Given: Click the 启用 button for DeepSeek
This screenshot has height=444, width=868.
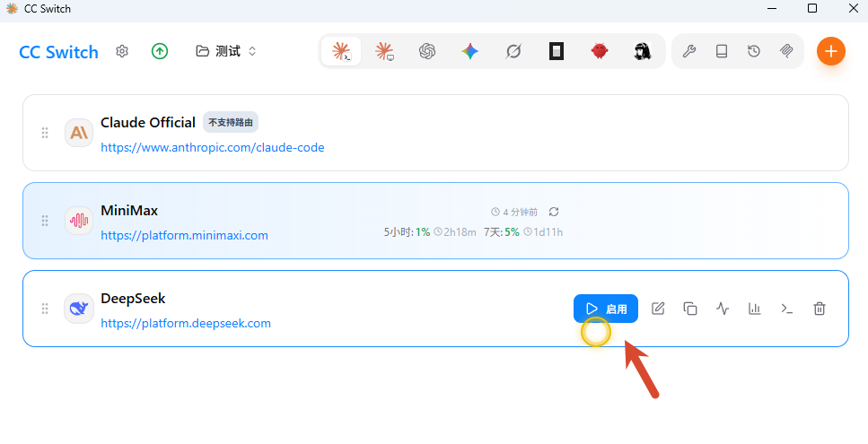Looking at the screenshot, I should coord(606,309).
